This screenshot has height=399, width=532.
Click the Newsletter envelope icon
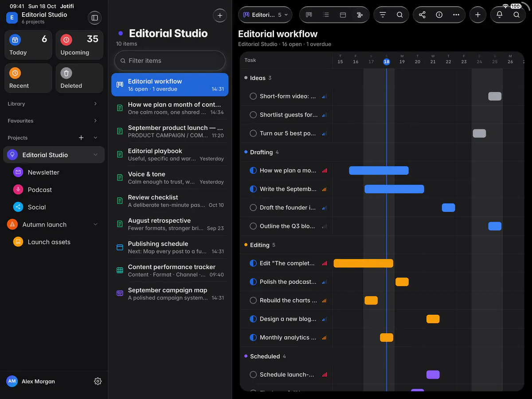pos(18,172)
